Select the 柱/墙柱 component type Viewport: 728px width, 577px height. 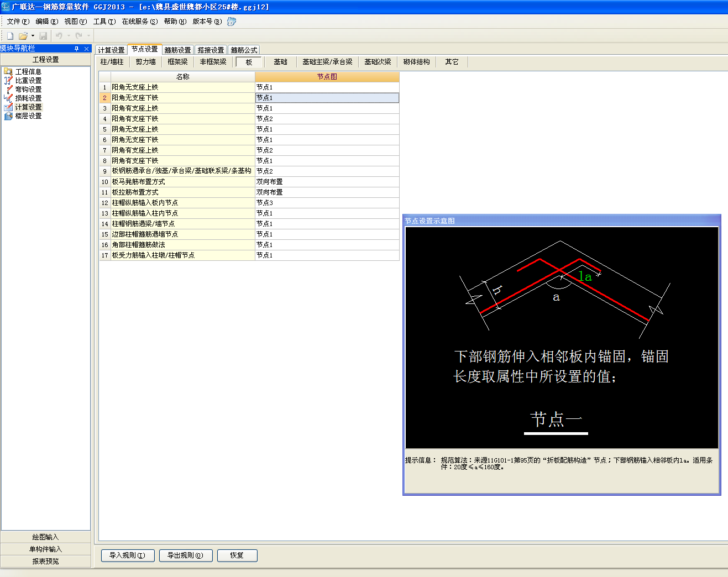click(x=112, y=62)
